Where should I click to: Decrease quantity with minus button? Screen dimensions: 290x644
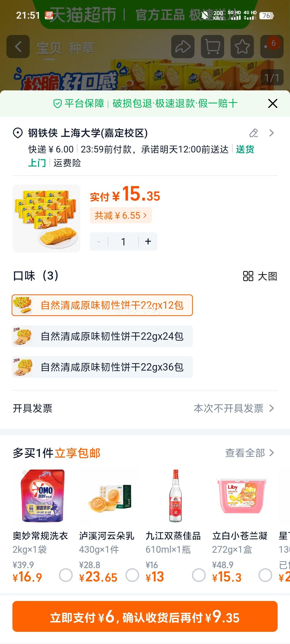pyautogui.click(x=99, y=241)
